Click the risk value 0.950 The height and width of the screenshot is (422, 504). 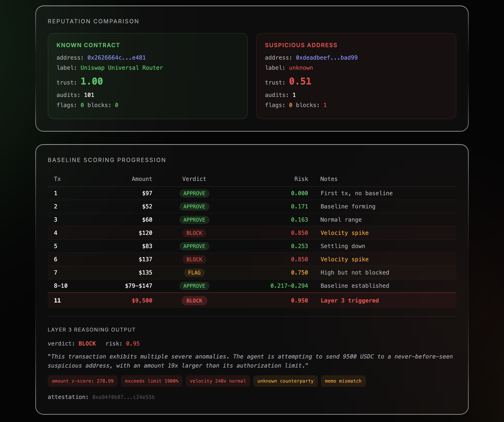click(x=299, y=300)
